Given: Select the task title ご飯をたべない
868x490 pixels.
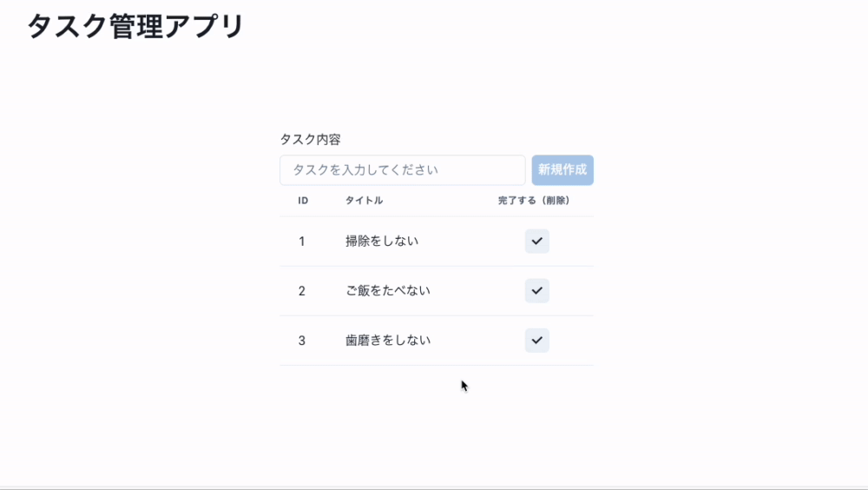Looking at the screenshot, I should click(x=388, y=290).
